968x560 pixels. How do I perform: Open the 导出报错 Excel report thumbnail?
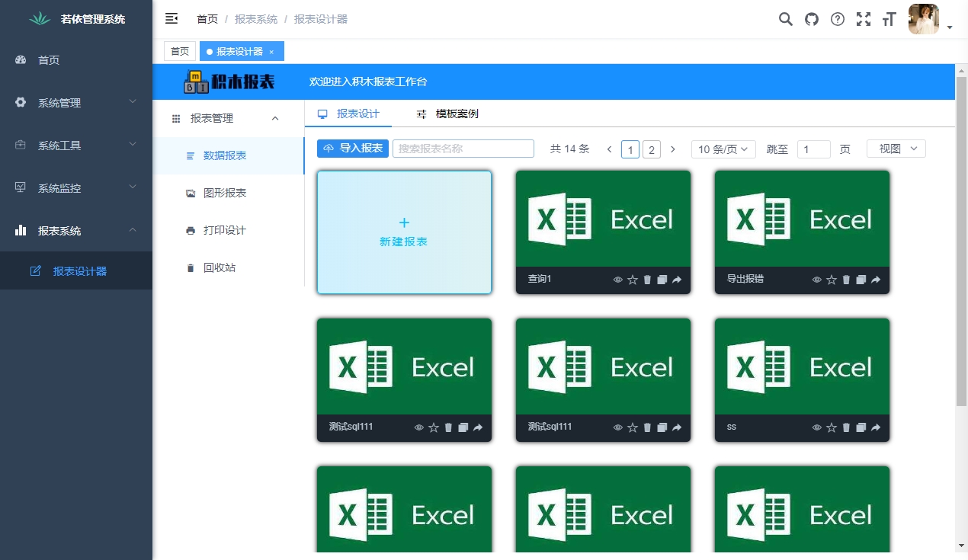(802, 219)
